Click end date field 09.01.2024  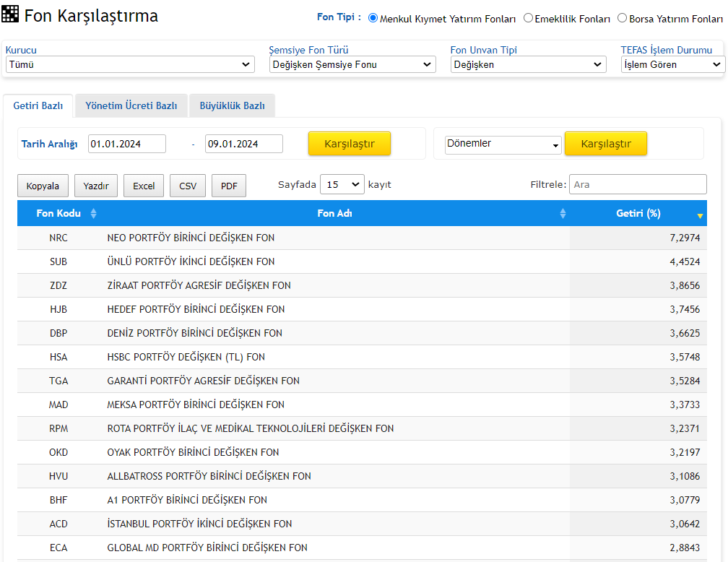[x=244, y=144]
